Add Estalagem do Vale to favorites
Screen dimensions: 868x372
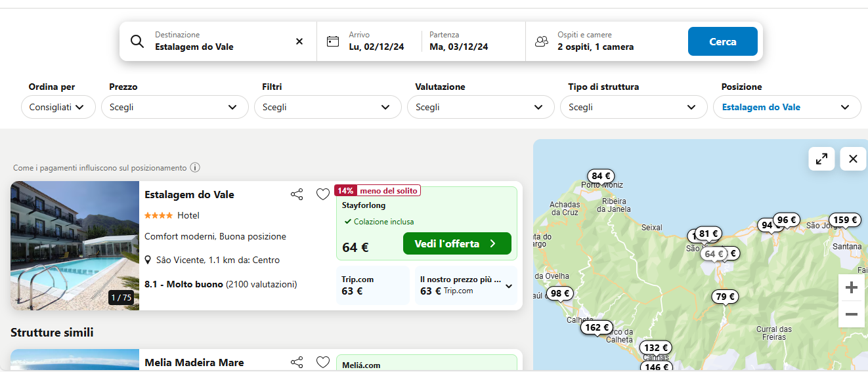322,194
